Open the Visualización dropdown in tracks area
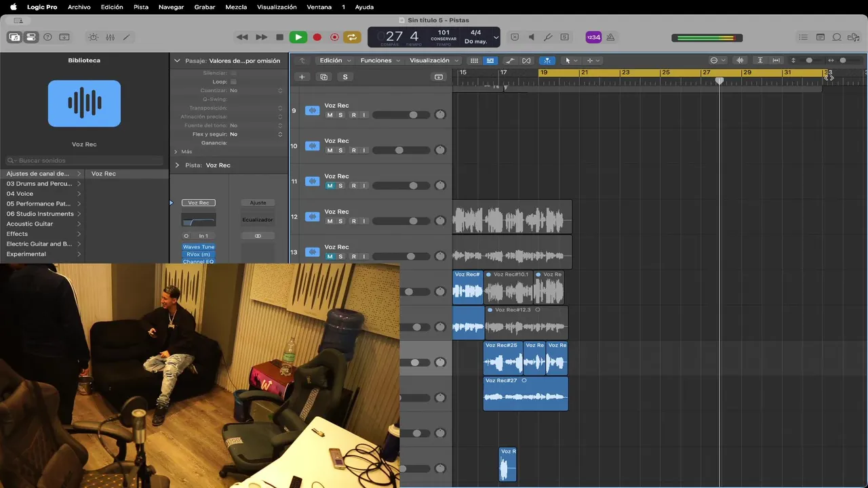The height and width of the screenshot is (488, 868). (434, 60)
